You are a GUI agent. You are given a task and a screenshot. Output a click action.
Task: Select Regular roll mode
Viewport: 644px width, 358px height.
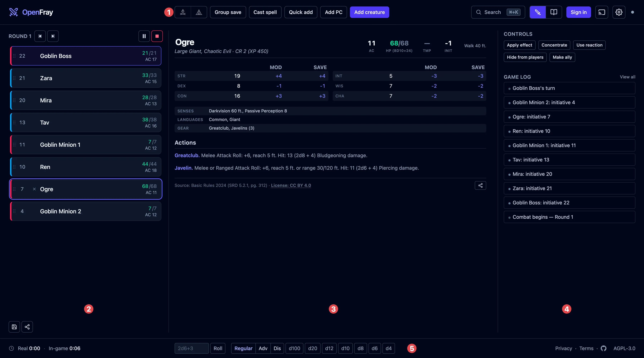pyautogui.click(x=243, y=348)
